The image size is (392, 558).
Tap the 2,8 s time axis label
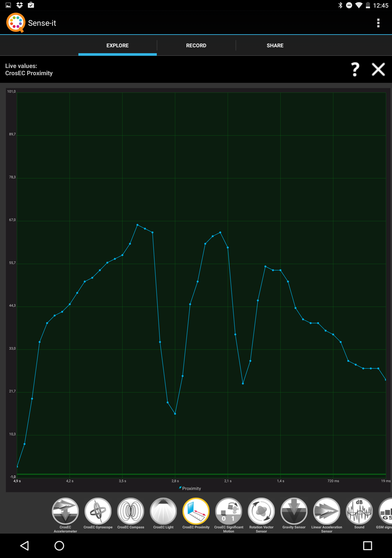tap(175, 481)
